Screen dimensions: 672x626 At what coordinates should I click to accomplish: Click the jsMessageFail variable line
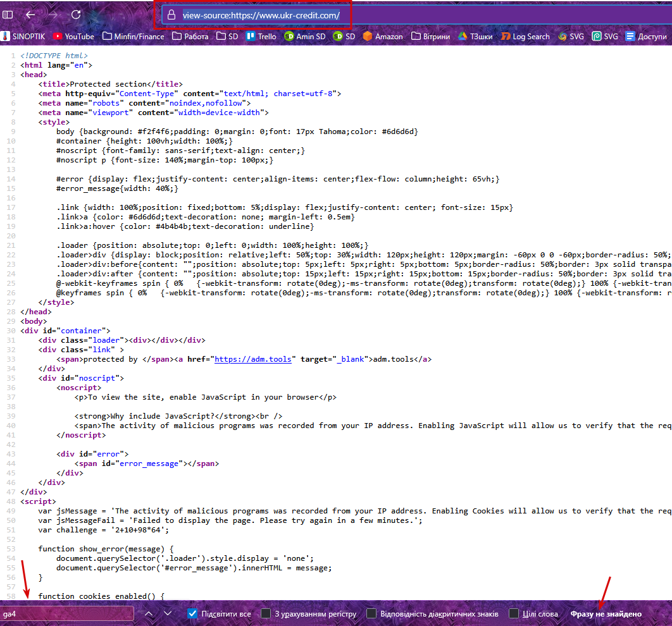tap(230, 520)
